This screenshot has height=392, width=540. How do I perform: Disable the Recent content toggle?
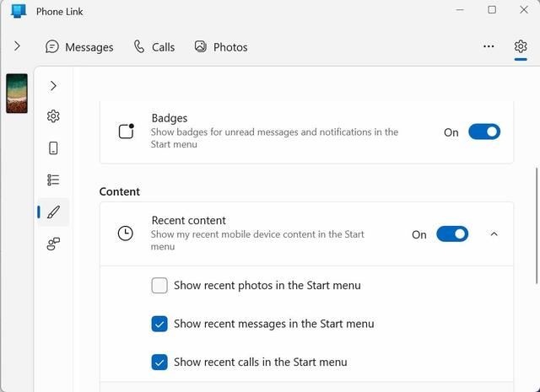click(x=452, y=234)
